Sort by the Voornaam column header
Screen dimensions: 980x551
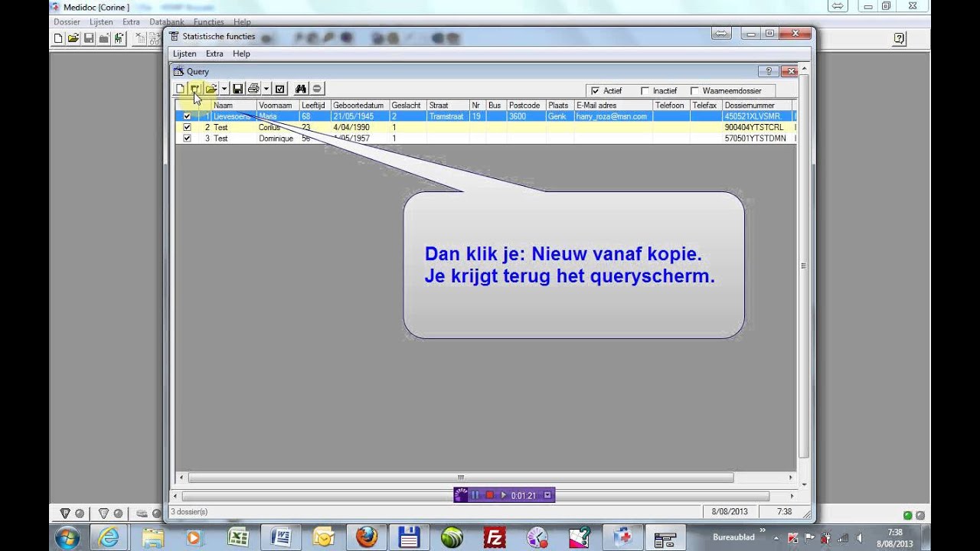point(278,106)
